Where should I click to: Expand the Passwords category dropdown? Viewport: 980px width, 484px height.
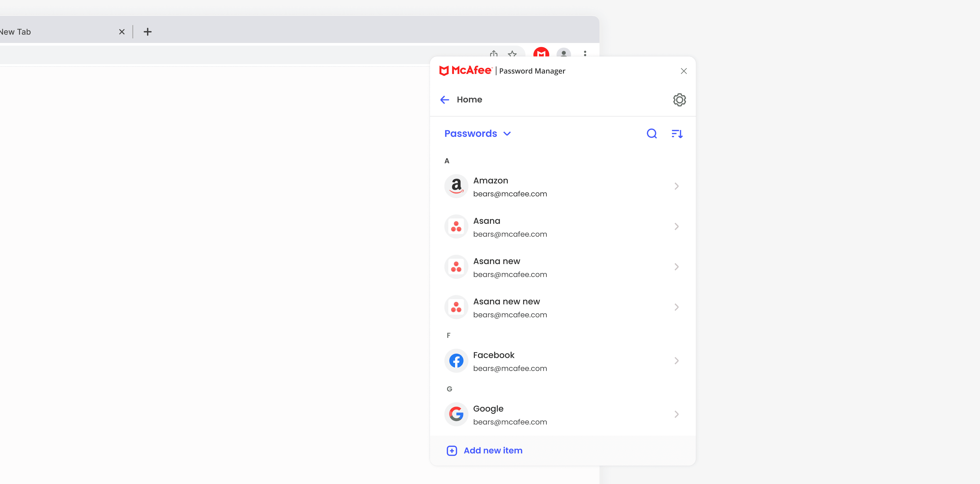click(x=478, y=134)
